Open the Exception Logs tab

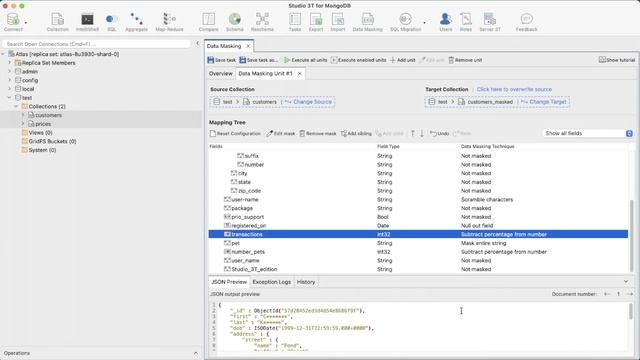click(x=271, y=282)
